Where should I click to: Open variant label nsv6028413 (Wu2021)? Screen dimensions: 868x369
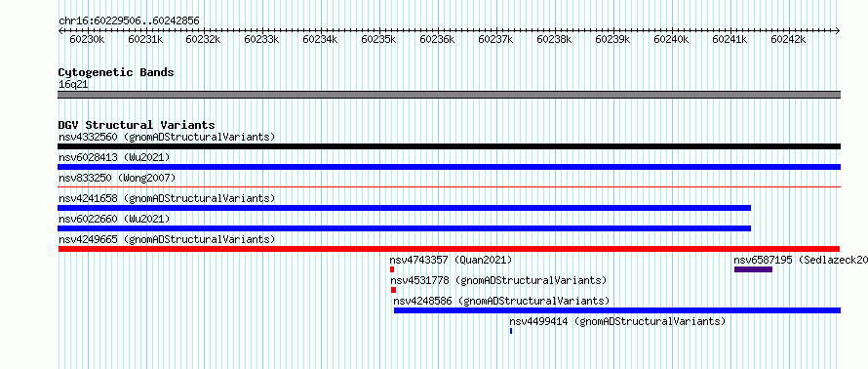coord(114,157)
